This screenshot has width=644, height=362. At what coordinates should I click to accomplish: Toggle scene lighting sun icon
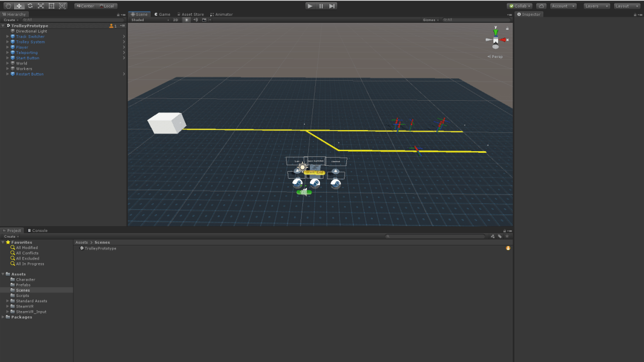186,20
